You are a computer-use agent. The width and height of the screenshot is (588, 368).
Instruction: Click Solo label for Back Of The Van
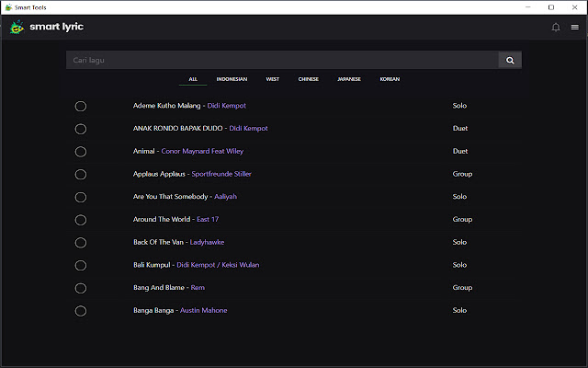click(459, 242)
